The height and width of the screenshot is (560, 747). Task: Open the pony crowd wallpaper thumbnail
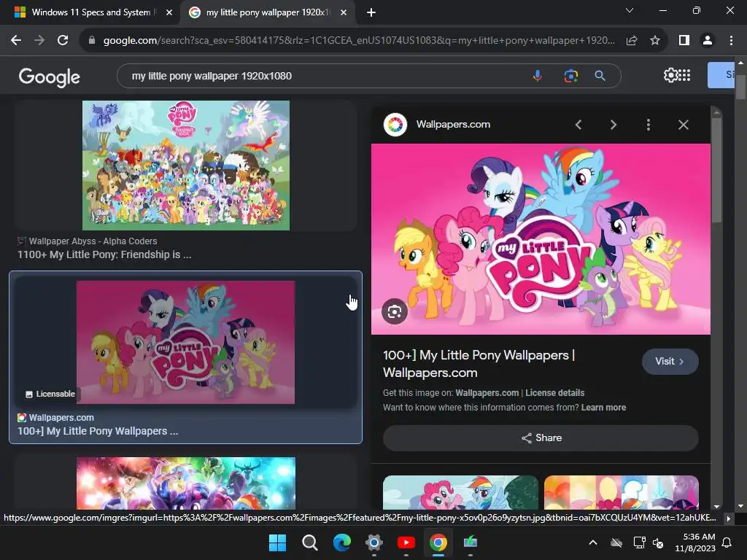pos(186,166)
